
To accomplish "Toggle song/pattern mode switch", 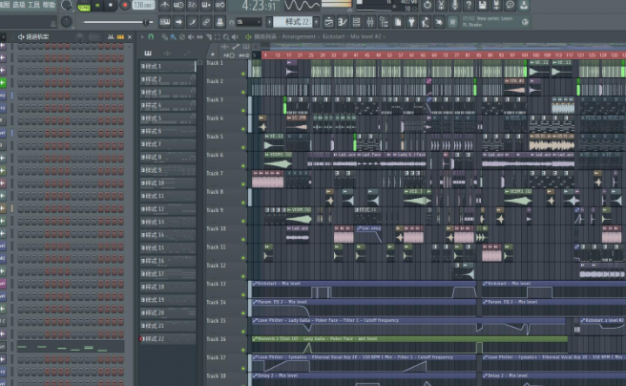I will 84,6.
